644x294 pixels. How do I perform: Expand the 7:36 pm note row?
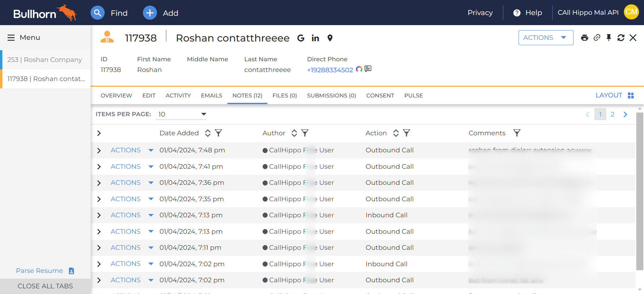click(99, 183)
